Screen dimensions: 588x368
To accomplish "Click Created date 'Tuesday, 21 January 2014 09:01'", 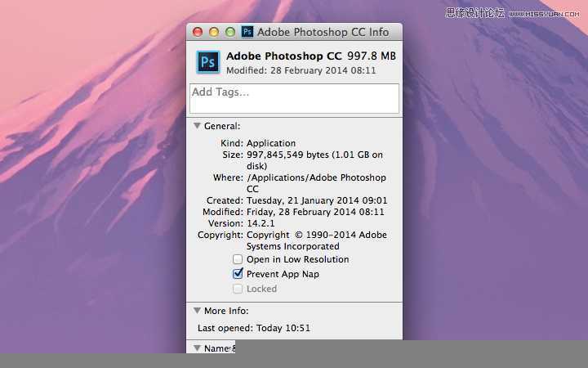I will click(317, 200).
